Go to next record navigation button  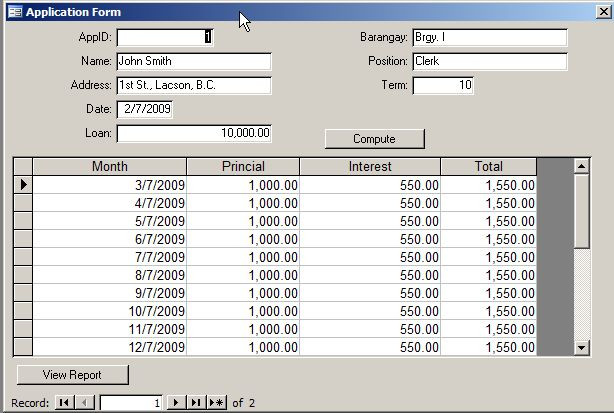[176, 403]
